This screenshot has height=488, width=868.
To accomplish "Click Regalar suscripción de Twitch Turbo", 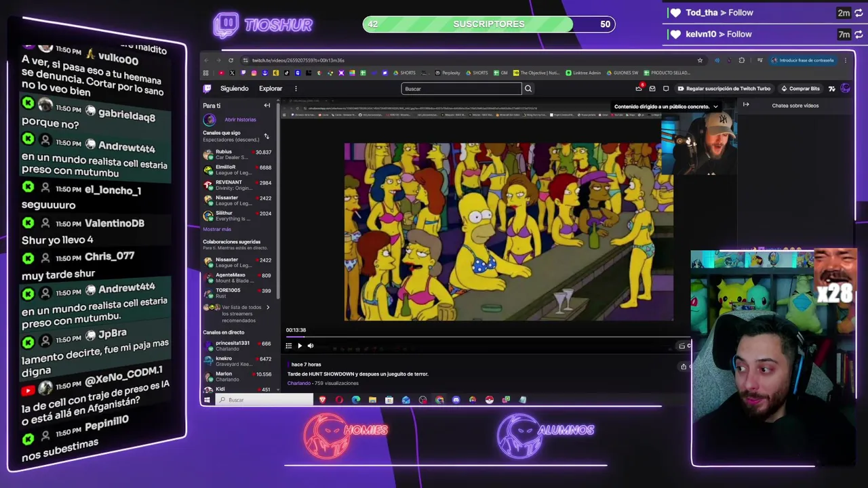I will (x=724, y=89).
